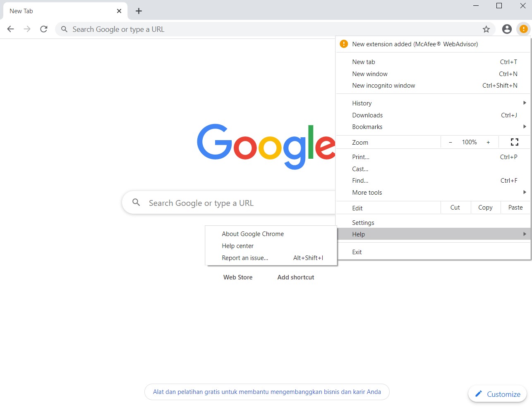
Task: Click Paste in the Edit row
Action: (x=515, y=208)
